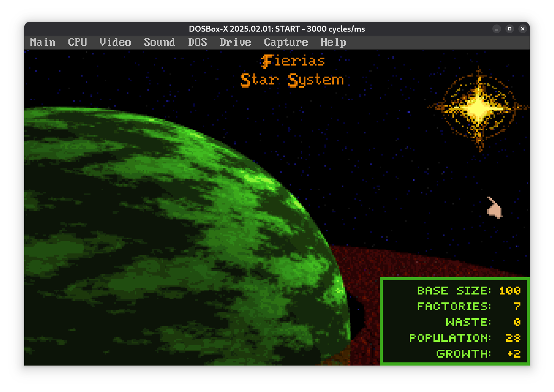Click the Base Size value 100
This screenshot has width=554, height=392.
[x=509, y=291]
